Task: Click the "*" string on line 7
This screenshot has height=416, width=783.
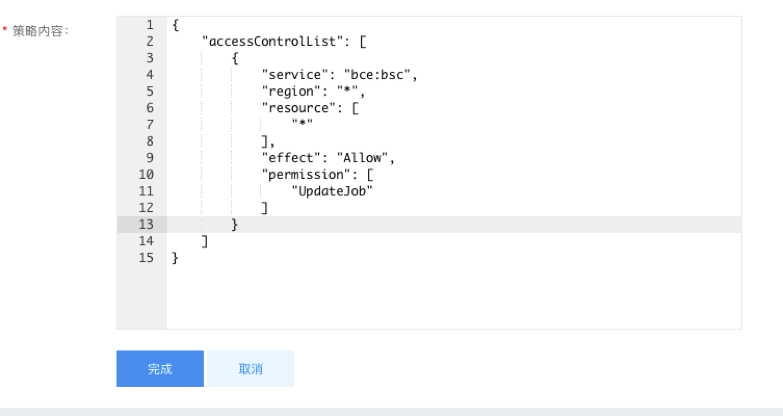Action: [x=302, y=123]
